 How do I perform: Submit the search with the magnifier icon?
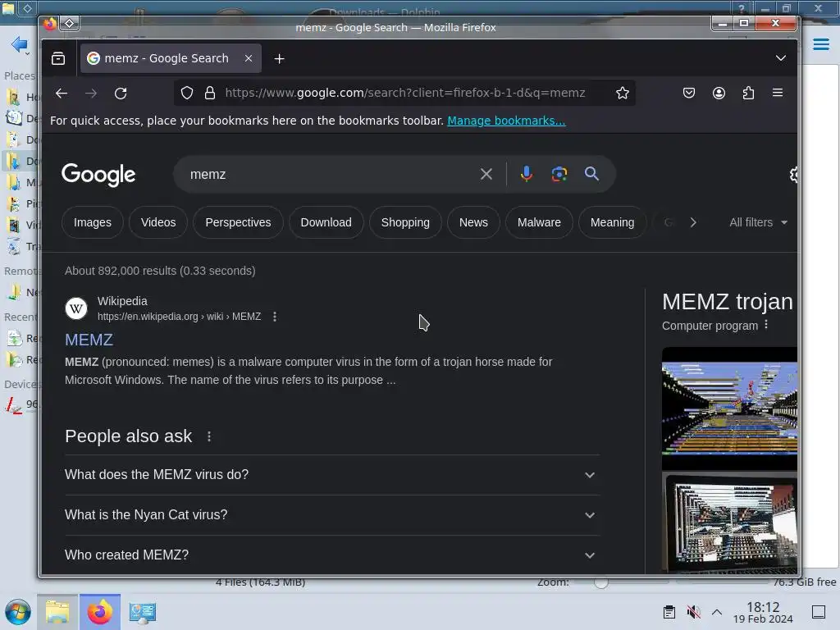pos(591,174)
